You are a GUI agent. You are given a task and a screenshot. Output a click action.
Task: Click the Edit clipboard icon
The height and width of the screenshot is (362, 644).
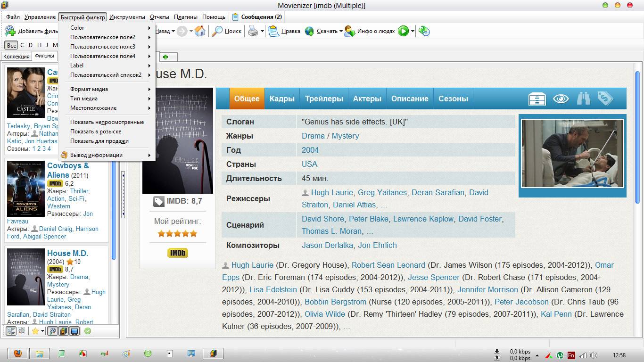coord(273,31)
